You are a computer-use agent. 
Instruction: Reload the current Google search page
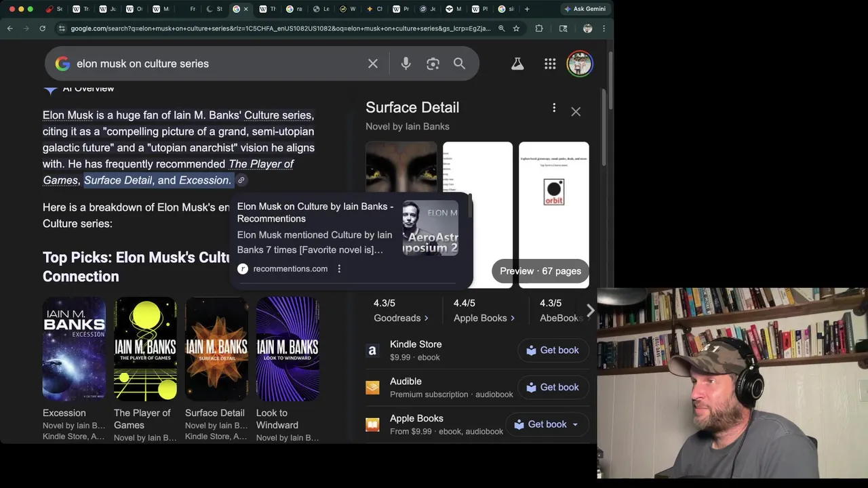point(42,28)
